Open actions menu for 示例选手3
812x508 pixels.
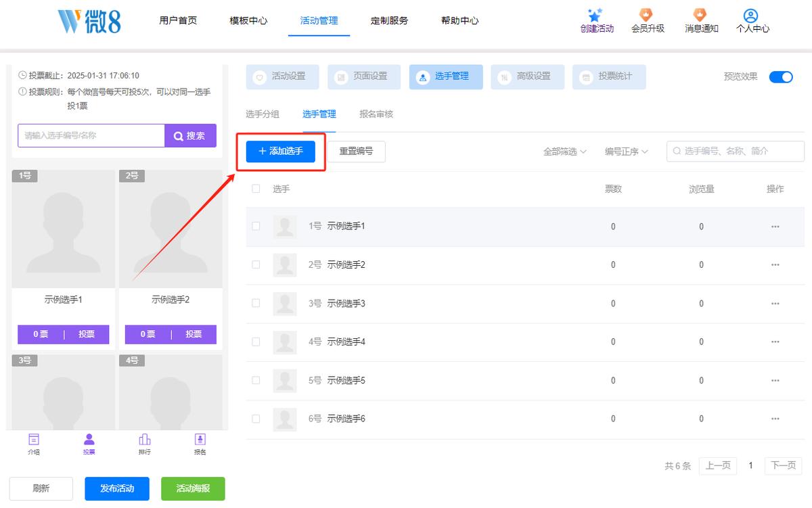pyautogui.click(x=775, y=304)
